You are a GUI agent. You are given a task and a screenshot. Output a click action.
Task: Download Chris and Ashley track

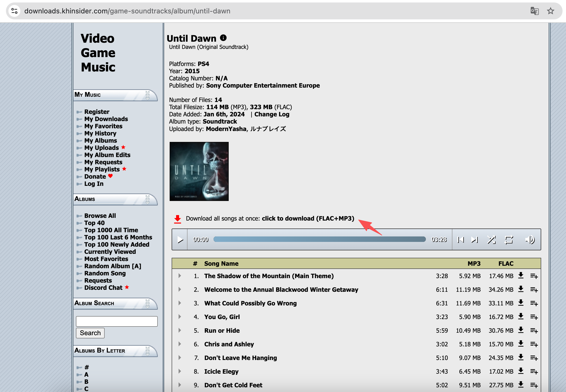(521, 344)
